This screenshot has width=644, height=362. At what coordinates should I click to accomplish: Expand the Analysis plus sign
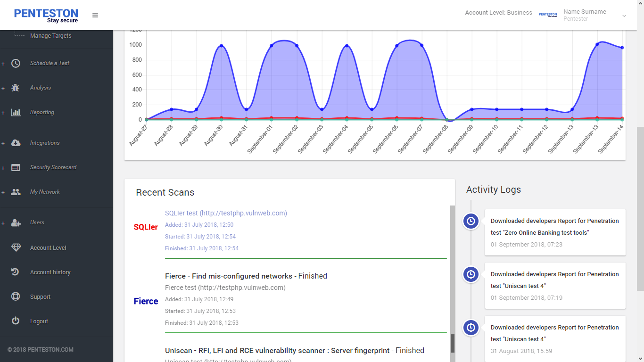[3, 88]
